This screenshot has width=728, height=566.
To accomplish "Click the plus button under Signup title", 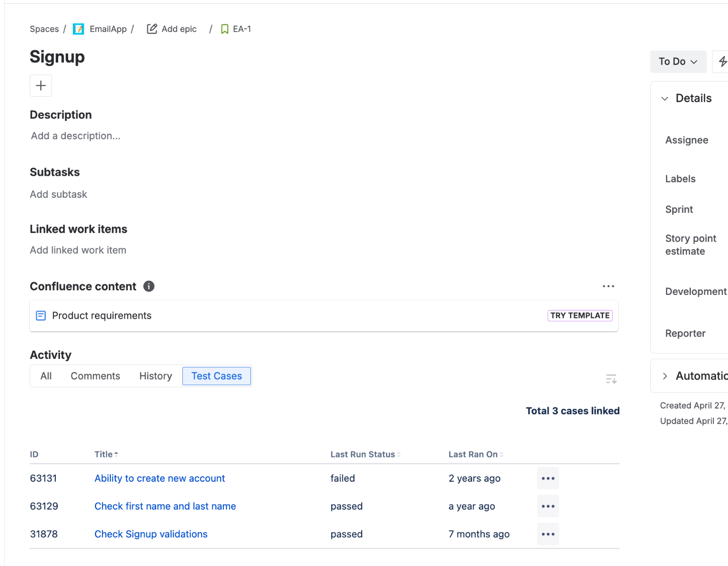I will coord(41,86).
